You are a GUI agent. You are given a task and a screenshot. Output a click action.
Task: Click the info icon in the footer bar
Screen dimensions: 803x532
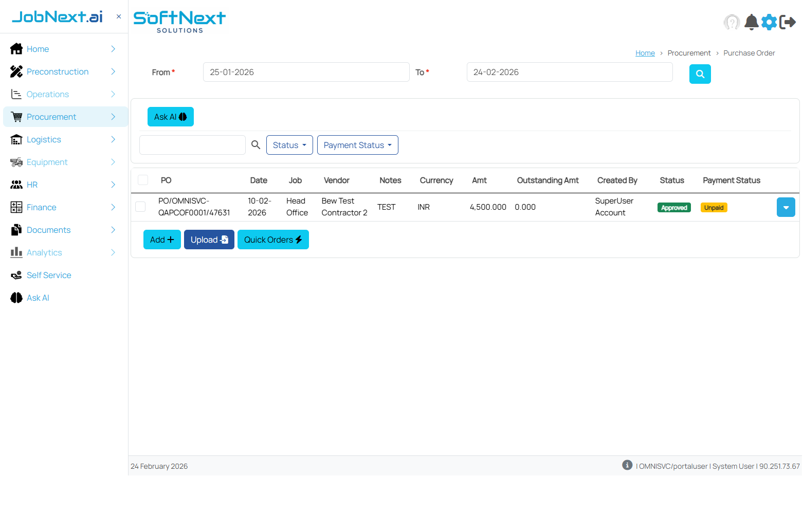[627, 465]
